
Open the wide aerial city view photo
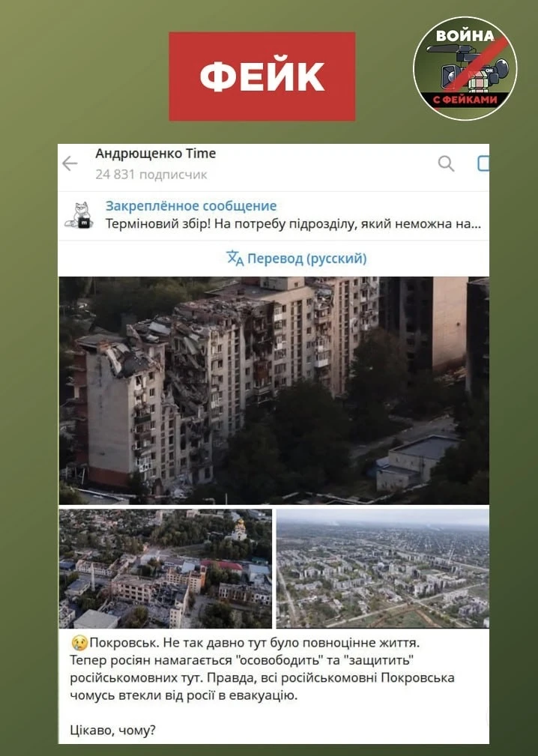tap(383, 569)
